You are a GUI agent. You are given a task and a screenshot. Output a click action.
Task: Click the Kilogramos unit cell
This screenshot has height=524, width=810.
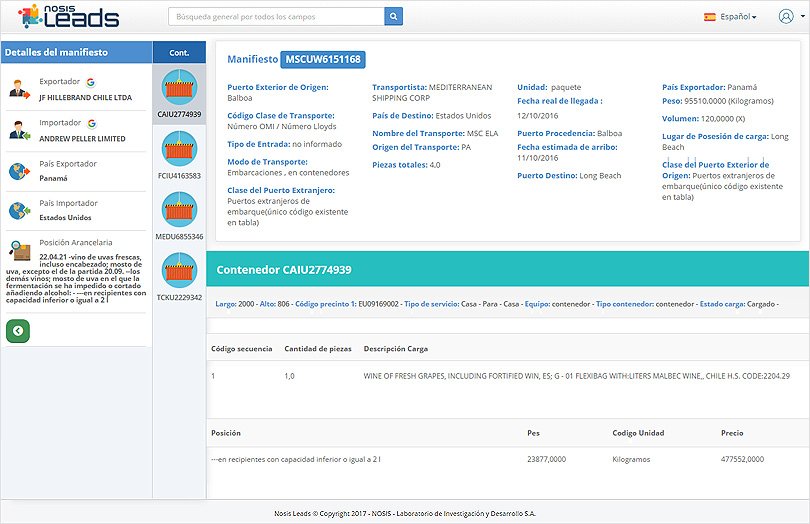click(x=631, y=459)
